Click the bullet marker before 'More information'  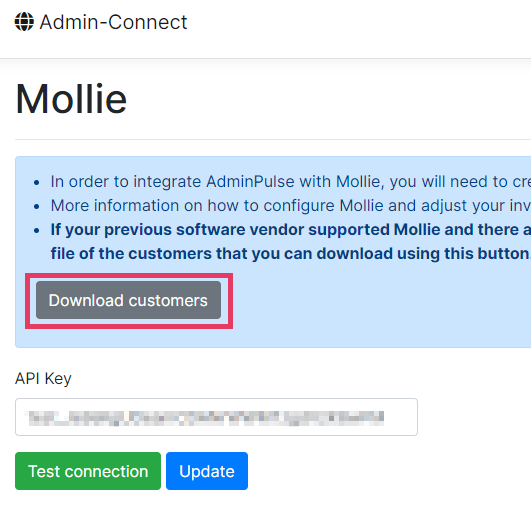37,207
